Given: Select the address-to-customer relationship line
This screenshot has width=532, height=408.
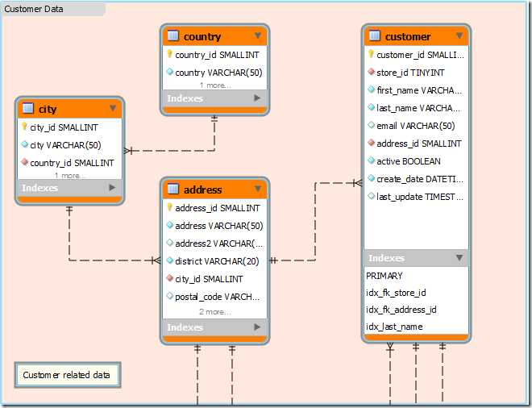Looking at the screenshot, I should click(x=315, y=221).
